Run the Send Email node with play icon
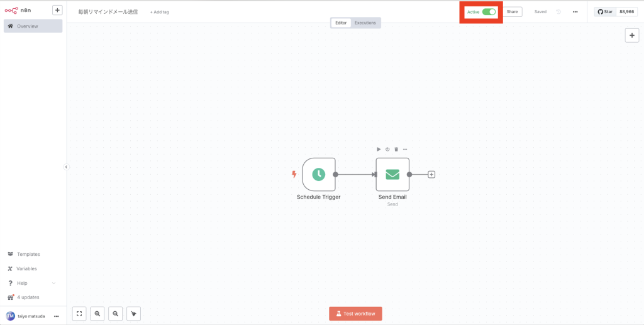The width and height of the screenshot is (644, 325). click(379, 149)
